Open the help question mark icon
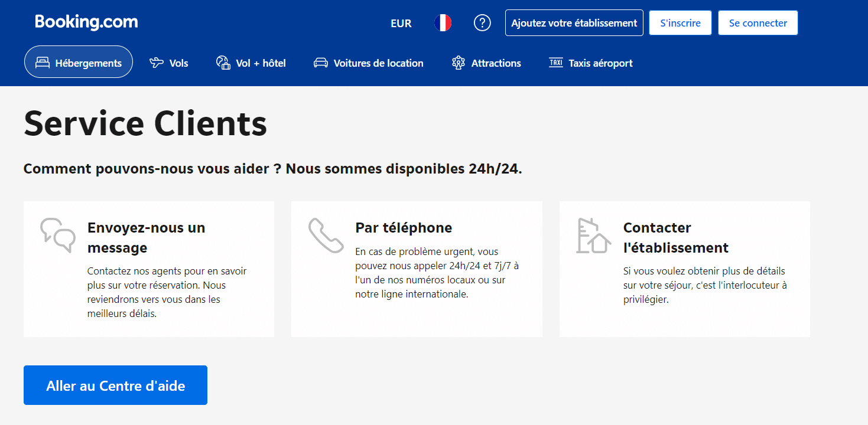This screenshot has height=425, width=868. [482, 22]
